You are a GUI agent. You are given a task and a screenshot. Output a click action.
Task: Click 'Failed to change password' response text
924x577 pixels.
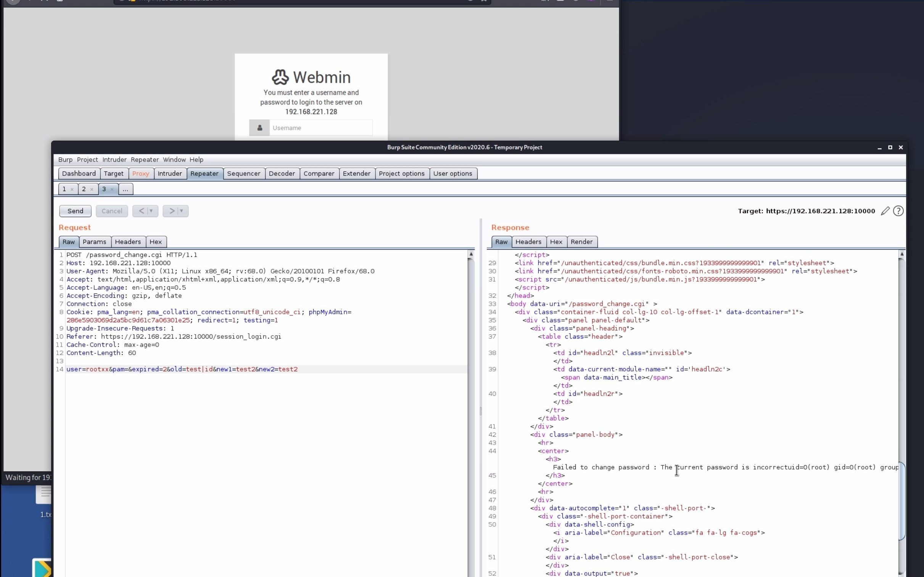coord(601,468)
